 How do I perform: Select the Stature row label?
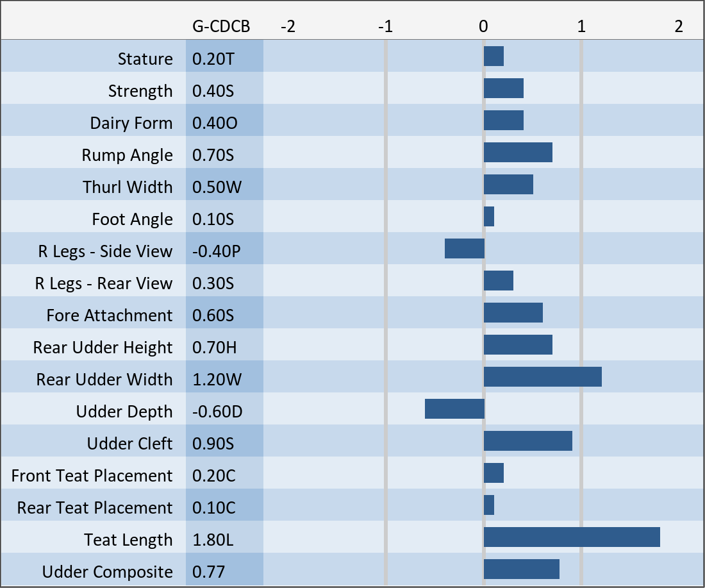[x=145, y=59]
